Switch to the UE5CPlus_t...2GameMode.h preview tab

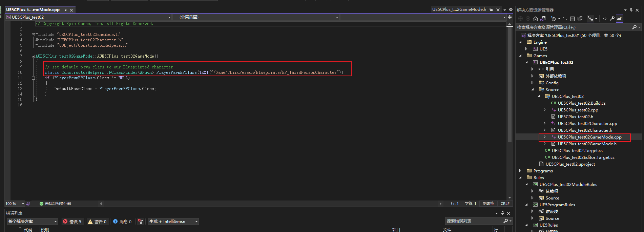(x=459, y=9)
